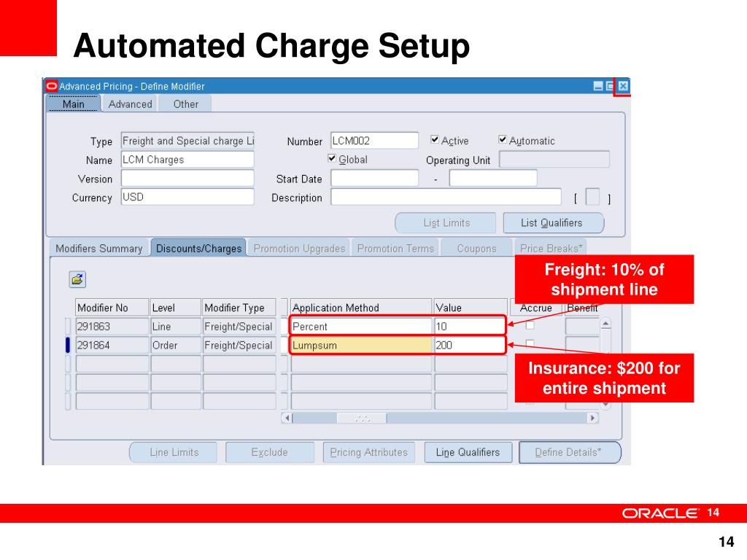Click the Type field
Image resolution: width=747 pixels, height=560 pixels.
tap(187, 141)
